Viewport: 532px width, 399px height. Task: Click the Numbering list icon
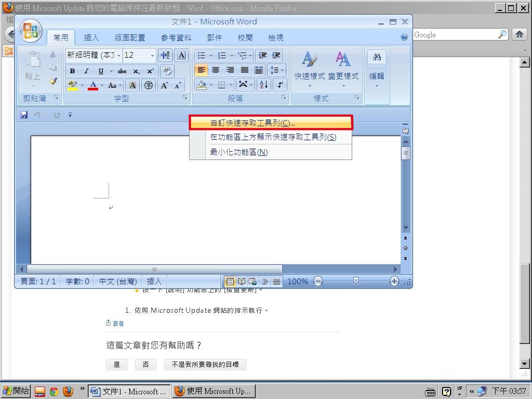(x=221, y=55)
